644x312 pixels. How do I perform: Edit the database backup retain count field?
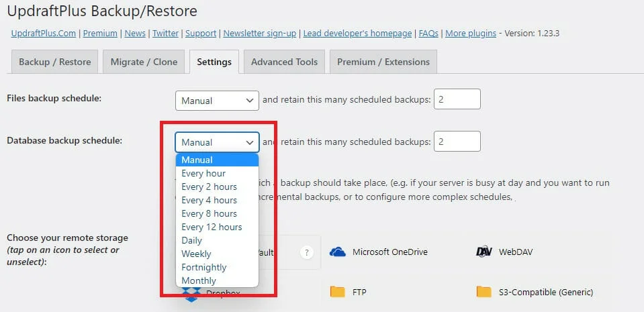pos(457,141)
